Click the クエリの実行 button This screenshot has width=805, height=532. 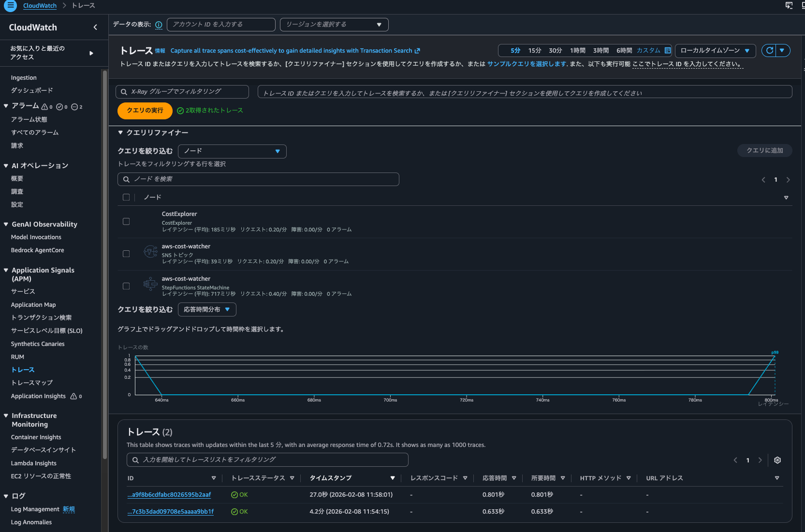point(145,111)
